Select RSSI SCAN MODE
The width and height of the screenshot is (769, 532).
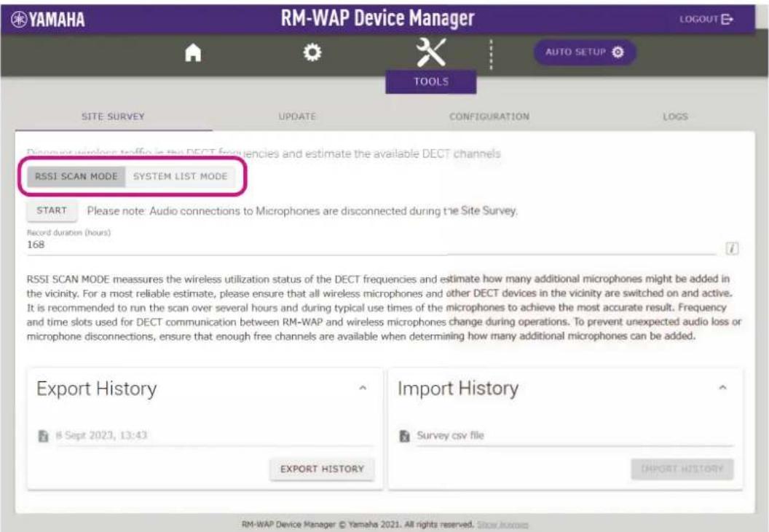[x=76, y=177]
